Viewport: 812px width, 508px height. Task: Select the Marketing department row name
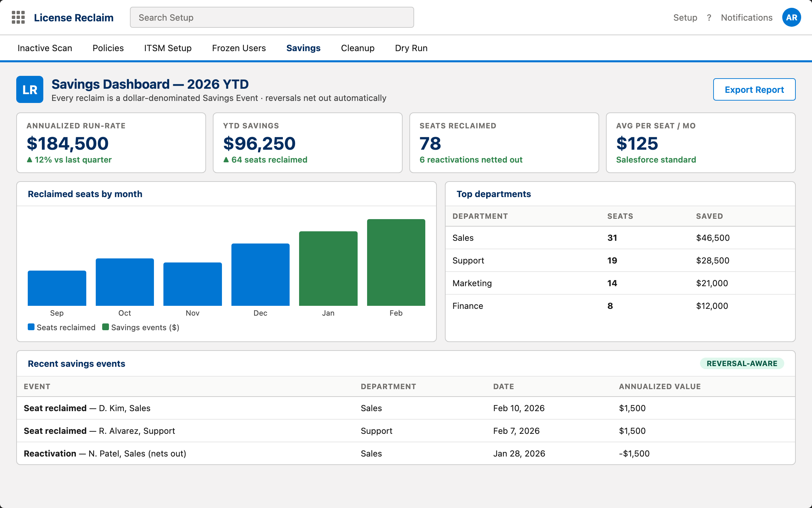(472, 283)
